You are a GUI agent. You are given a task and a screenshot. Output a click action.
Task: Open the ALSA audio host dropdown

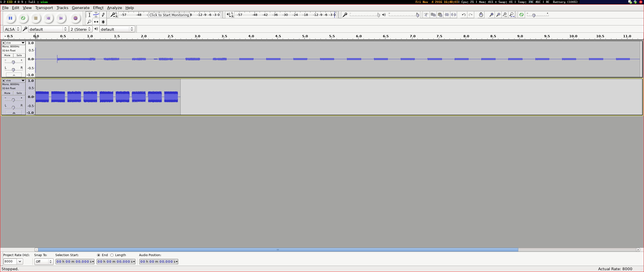12,29
